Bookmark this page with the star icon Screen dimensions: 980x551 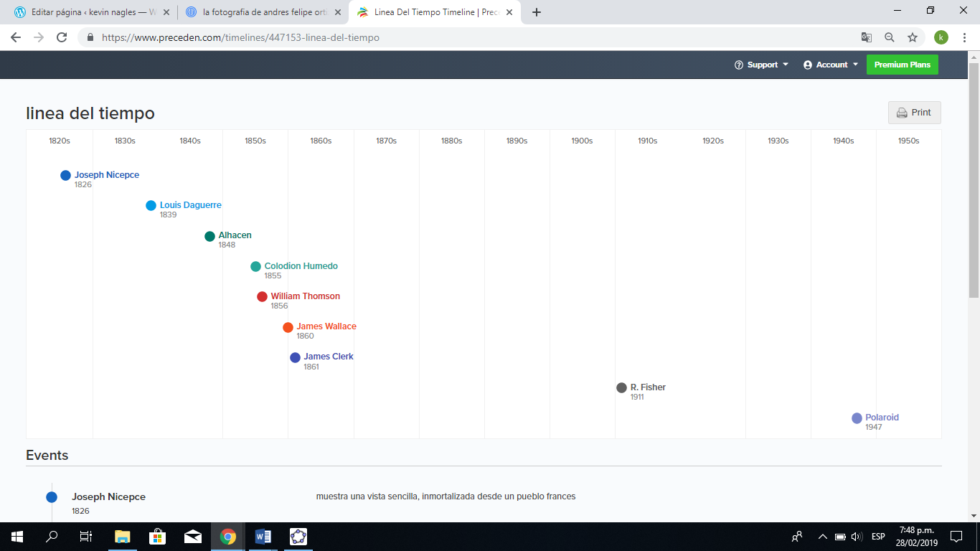click(x=913, y=37)
